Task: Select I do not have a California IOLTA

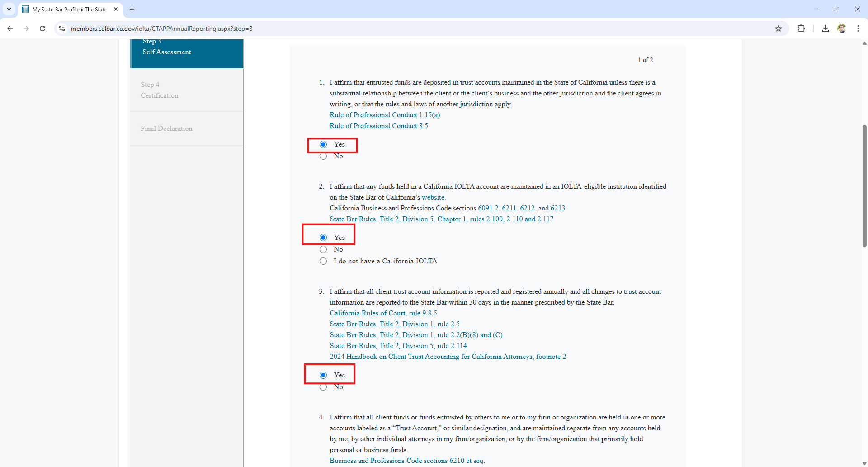Action: pos(323,261)
